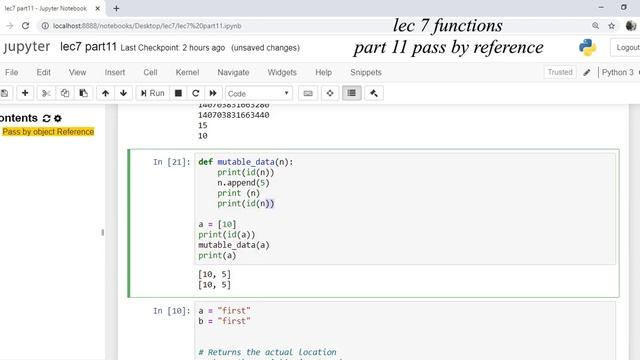Click the sidebar resize handle
Screen dimensions: 640x360
102,232
